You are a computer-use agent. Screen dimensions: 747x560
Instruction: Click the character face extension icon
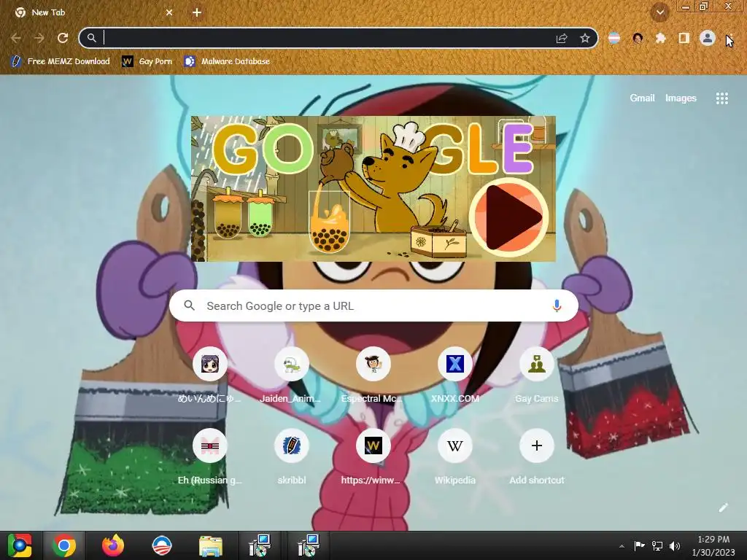click(638, 38)
